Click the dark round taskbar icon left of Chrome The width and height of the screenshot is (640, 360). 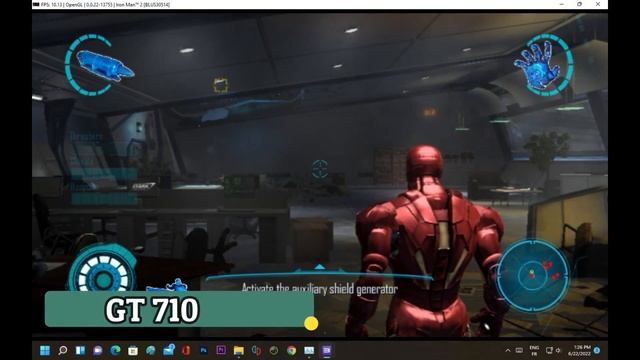(274, 350)
